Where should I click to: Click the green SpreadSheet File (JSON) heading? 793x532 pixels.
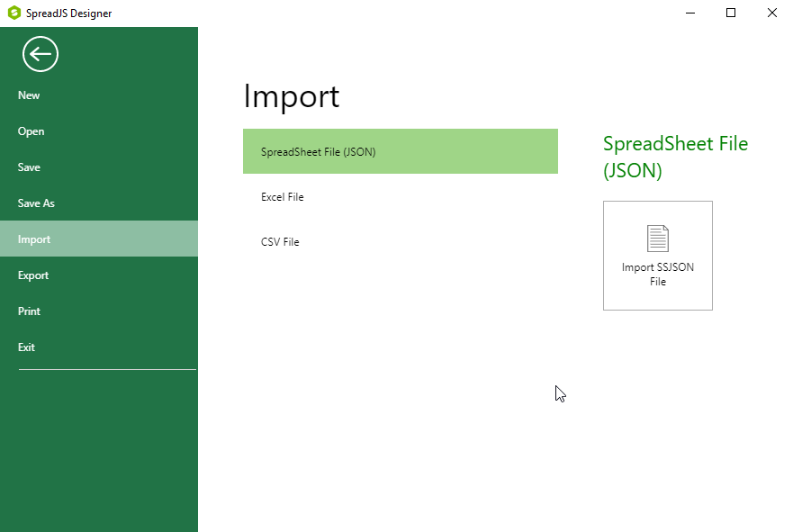(x=675, y=157)
